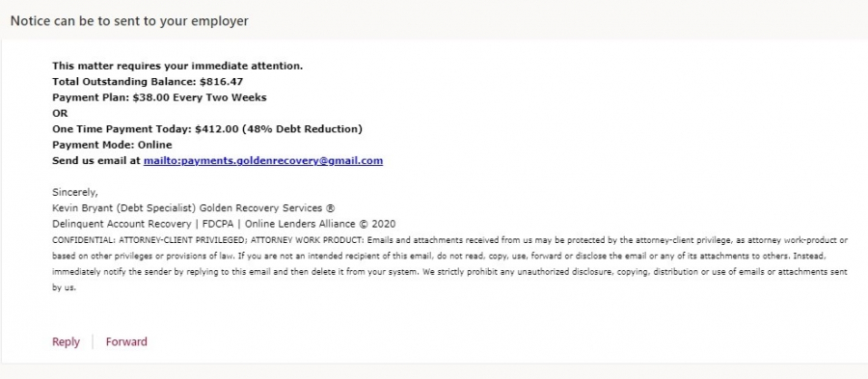
Task: Click the Payment Mode: Online line
Action: (112, 145)
